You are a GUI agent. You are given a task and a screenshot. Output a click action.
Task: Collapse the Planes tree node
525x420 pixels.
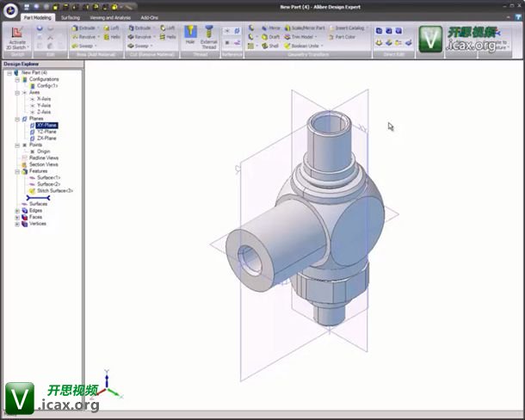point(17,119)
